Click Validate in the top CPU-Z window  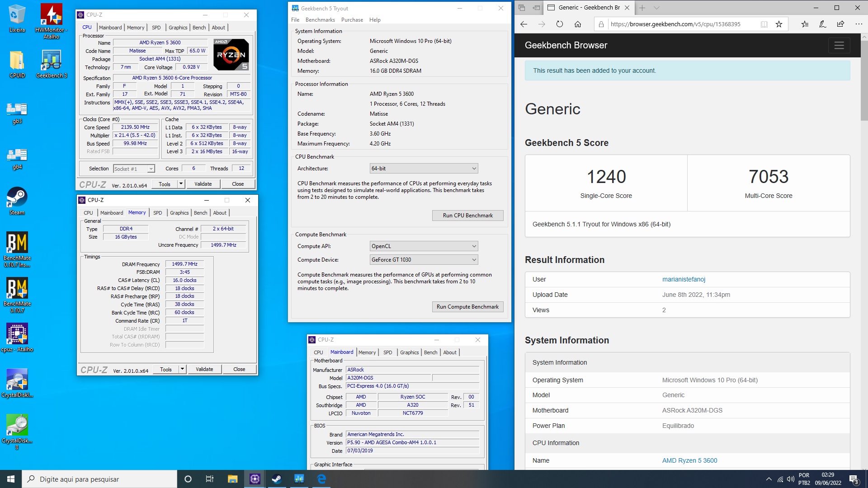pos(203,184)
